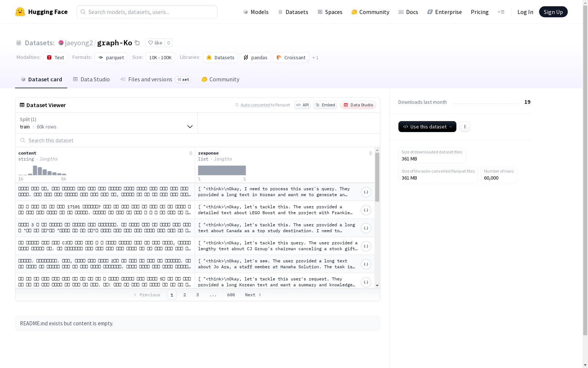This screenshot has height=368, width=588.
Task: Open the three-dot options beside Use this dataset
Action: (x=465, y=127)
